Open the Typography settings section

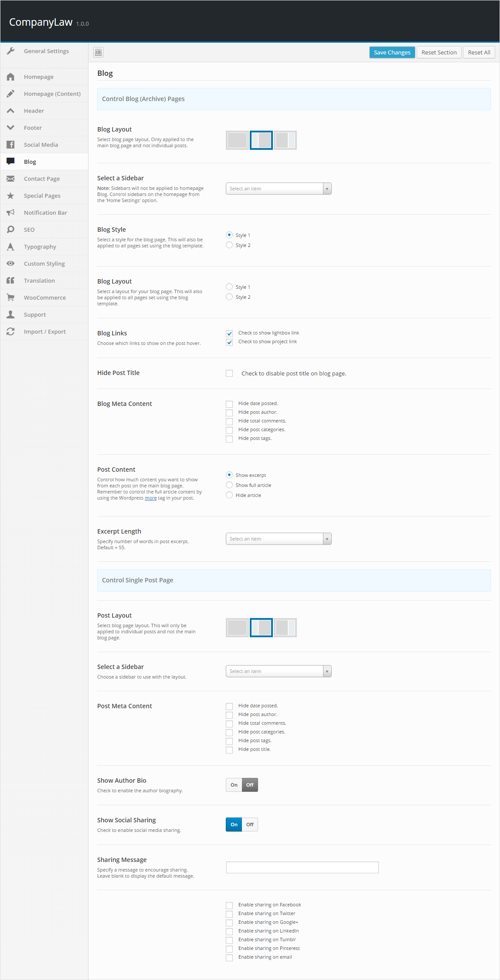40,247
